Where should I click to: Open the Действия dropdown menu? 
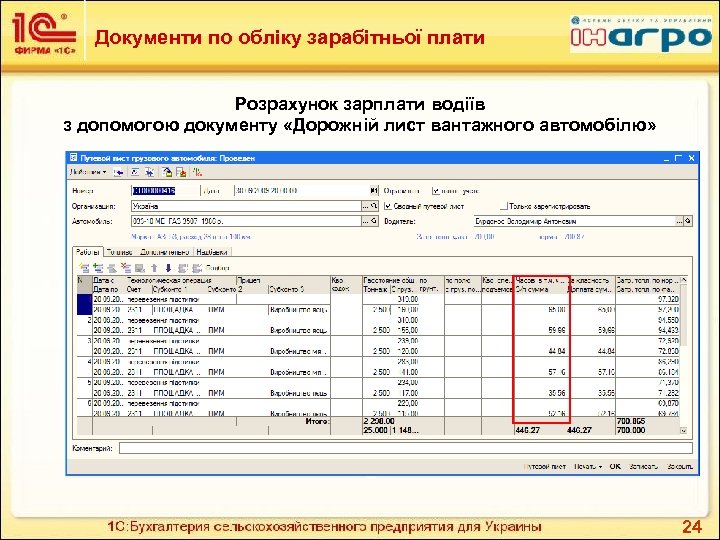88,172
